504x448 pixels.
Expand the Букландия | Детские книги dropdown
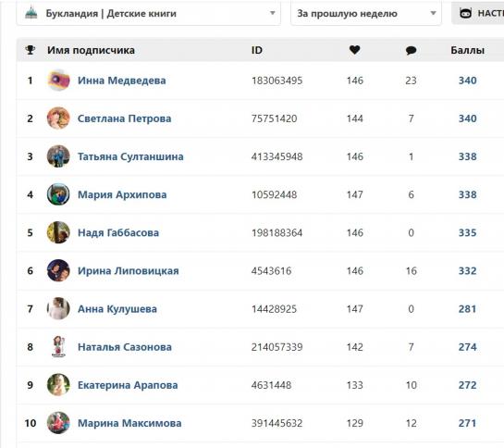pyautogui.click(x=148, y=13)
